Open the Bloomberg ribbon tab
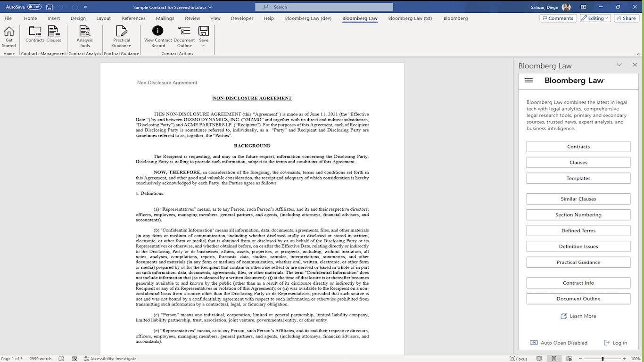This screenshot has height=362, width=644. (455, 18)
